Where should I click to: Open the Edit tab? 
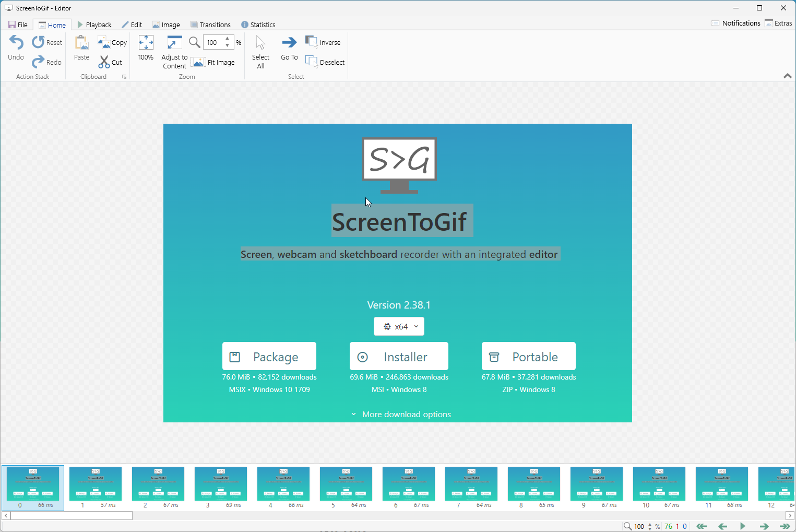132,25
